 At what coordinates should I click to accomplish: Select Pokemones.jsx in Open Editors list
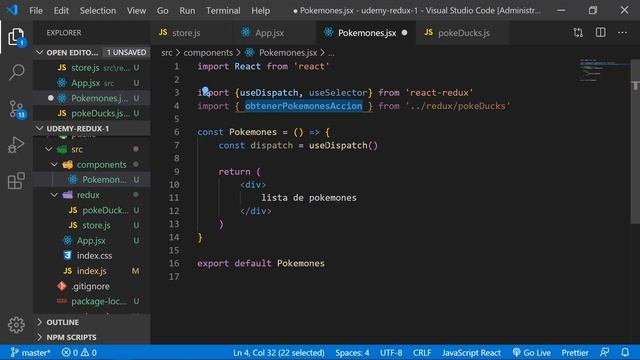tap(92, 98)
